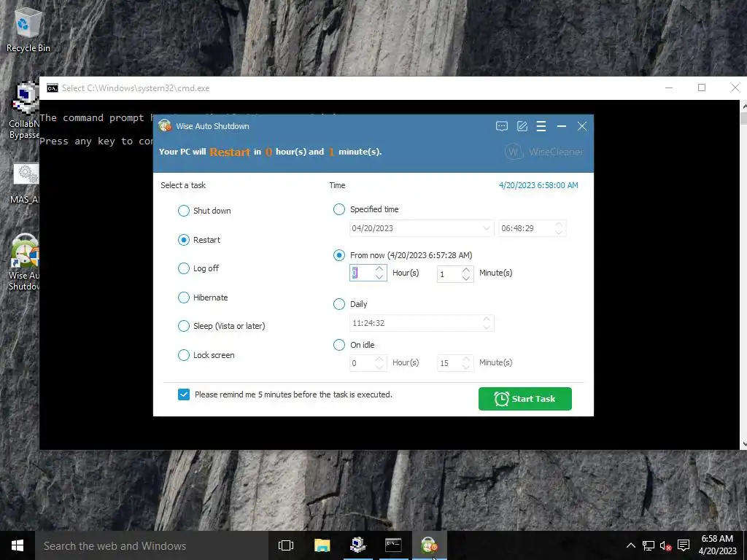Screen dimensions: 747x560
Task: Click the Wise Auto Shutdown taskbar icon
Action: [429, 545]
